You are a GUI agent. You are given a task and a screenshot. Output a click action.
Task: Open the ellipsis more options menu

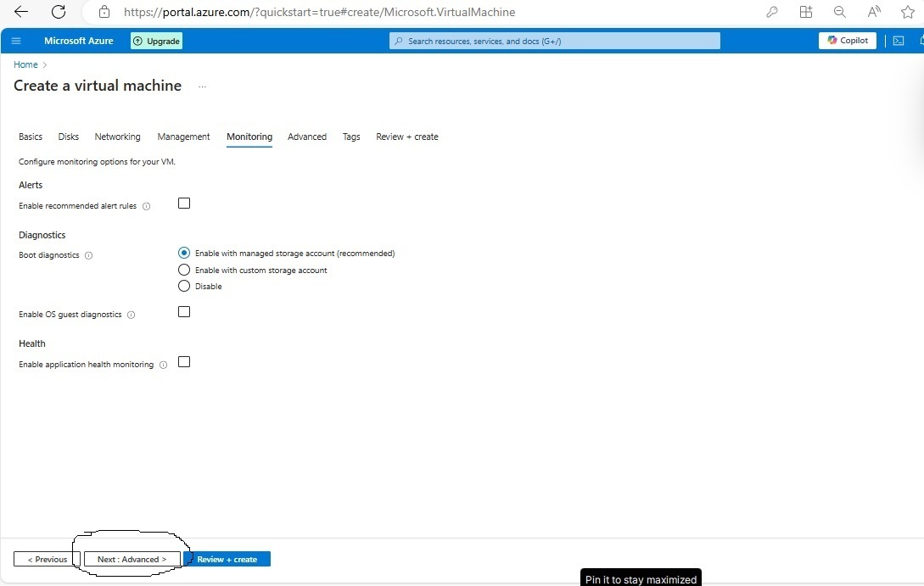pos(202,87)
